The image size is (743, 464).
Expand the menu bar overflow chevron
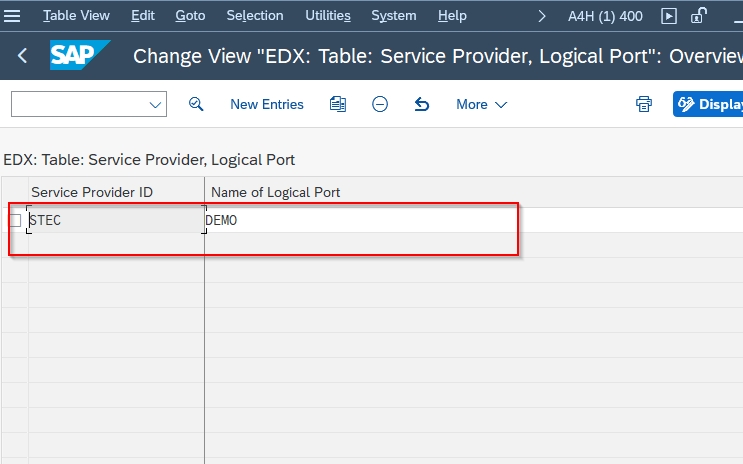pos(542,17)
